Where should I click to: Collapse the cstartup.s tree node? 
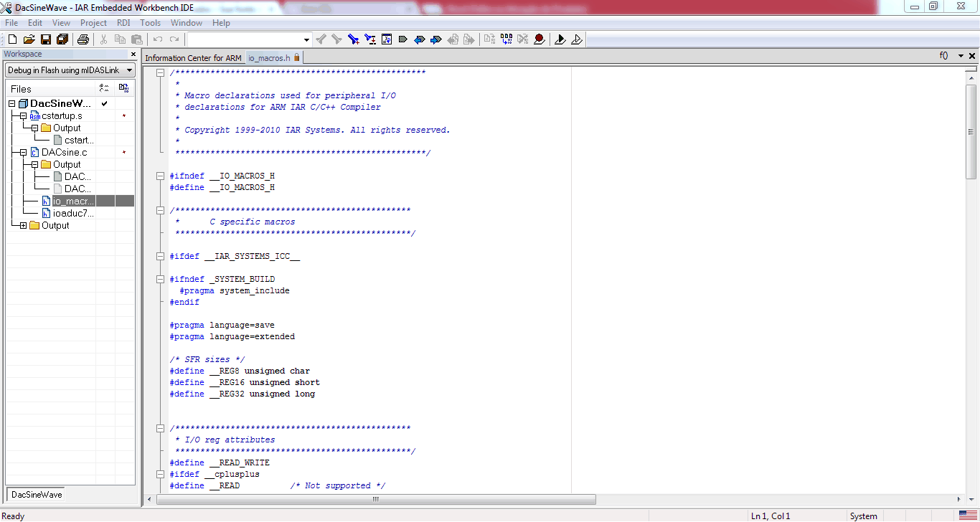point(24,115)
